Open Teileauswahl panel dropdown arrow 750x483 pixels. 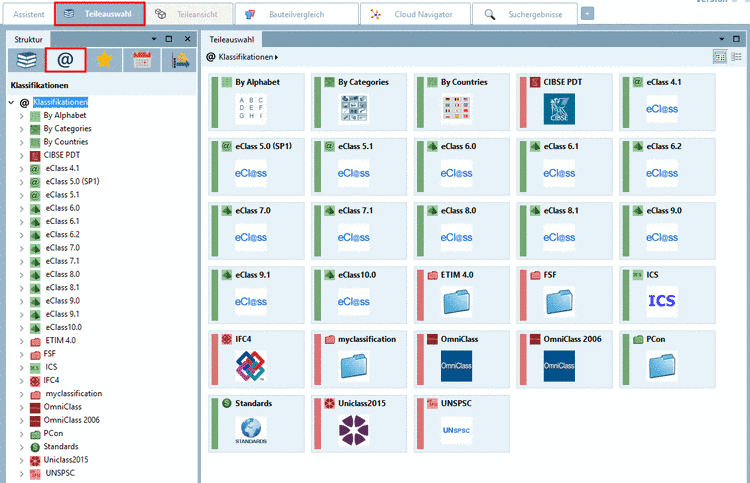point(722,39)
